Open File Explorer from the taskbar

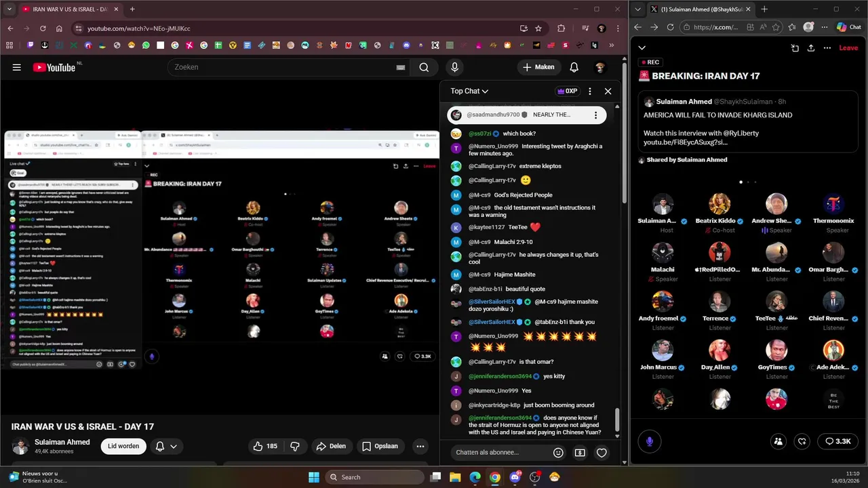point(455,477)
